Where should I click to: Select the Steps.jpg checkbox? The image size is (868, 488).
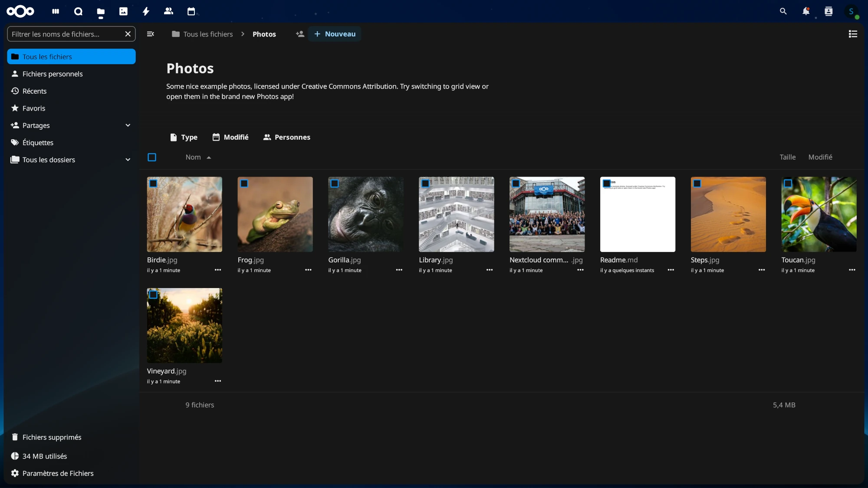click(x=697, y=183)
